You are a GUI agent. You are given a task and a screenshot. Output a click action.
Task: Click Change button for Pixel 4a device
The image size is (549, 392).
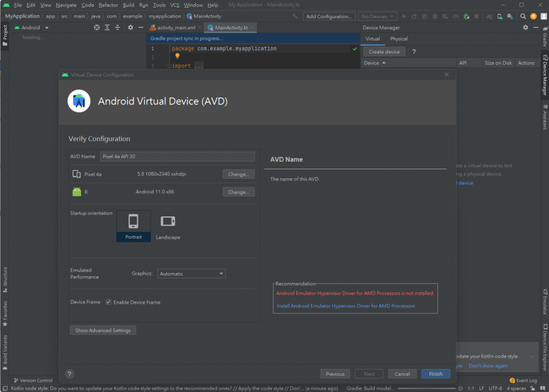point(239,174)
